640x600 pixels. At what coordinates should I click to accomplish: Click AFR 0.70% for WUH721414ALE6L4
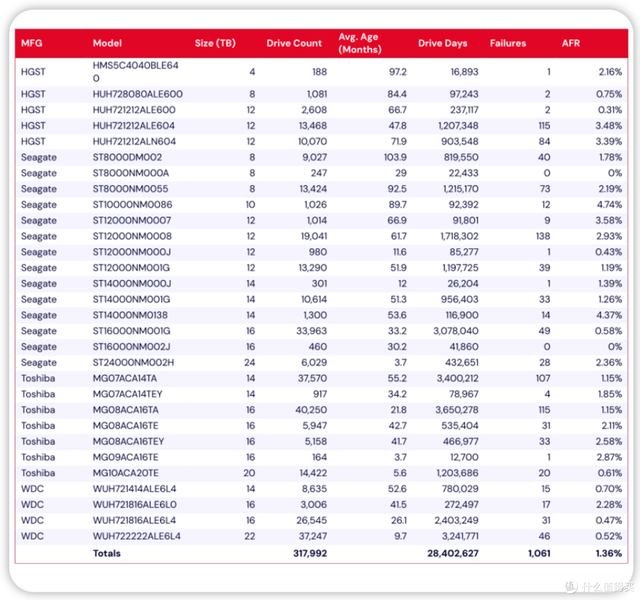tap(609, 489)
